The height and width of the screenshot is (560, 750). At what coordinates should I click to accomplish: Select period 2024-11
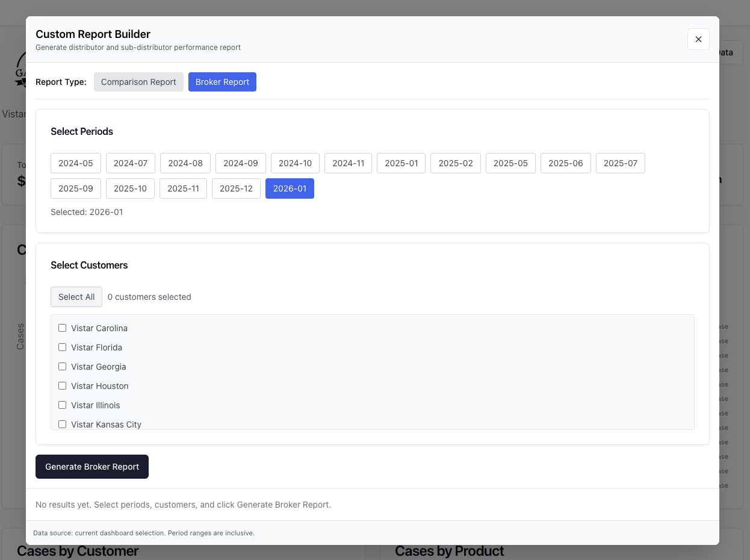click(x=348, y=163)
